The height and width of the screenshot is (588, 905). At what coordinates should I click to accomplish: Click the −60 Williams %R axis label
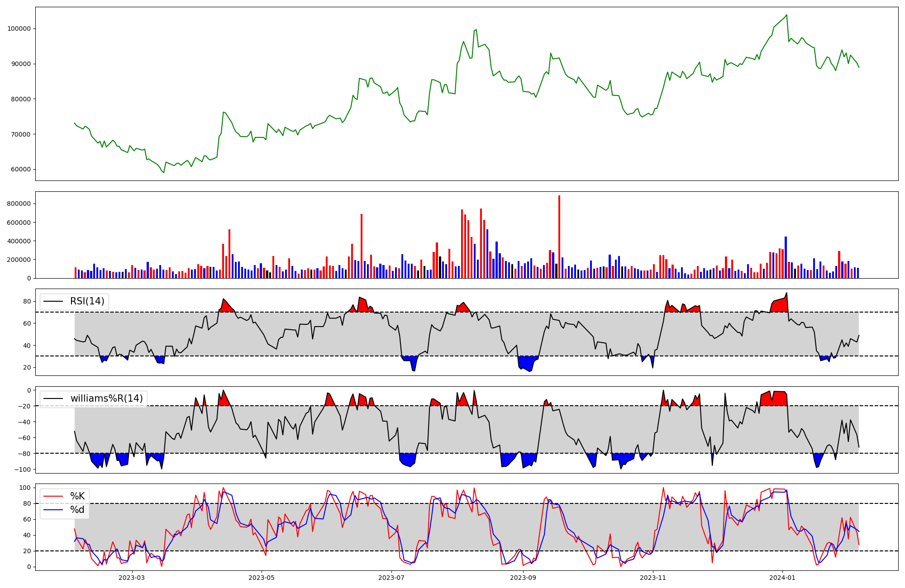click(x=24, y=438)
